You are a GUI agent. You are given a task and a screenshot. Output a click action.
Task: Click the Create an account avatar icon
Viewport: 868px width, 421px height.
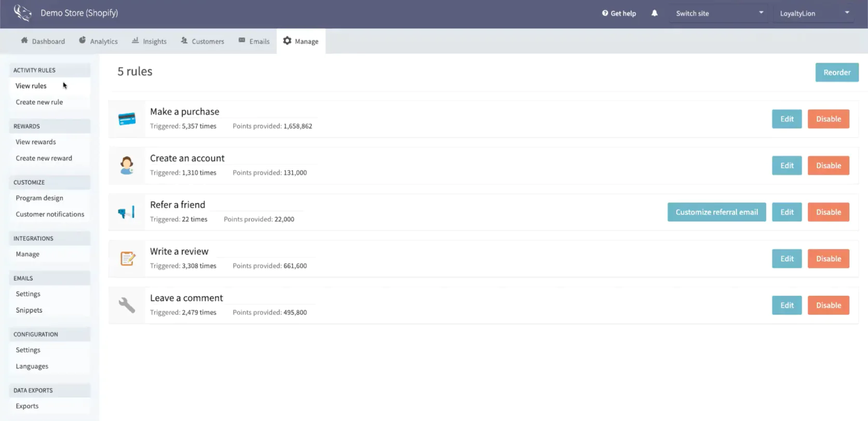click(x=127, y=166)
